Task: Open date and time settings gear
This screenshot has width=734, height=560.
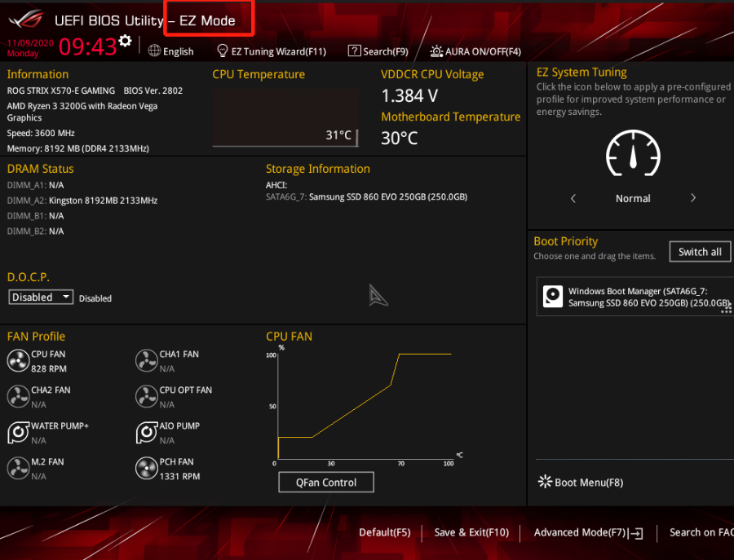Action: 125,42
